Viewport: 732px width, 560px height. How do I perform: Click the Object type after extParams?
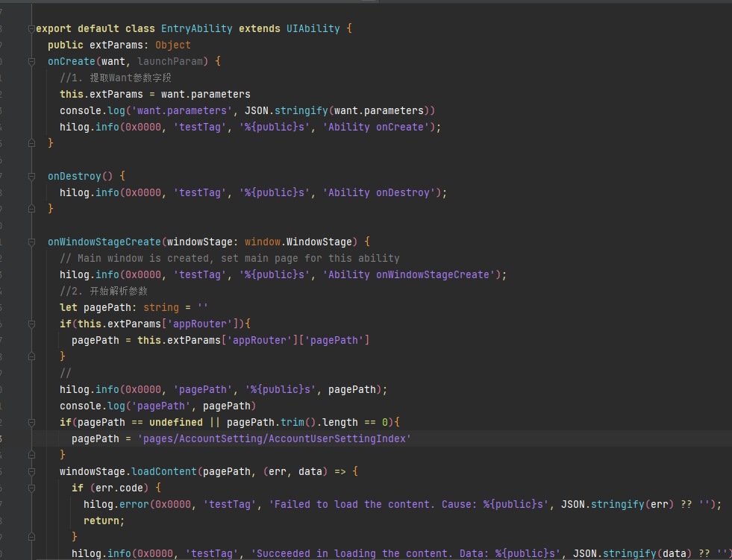click(x=173, y=45)
